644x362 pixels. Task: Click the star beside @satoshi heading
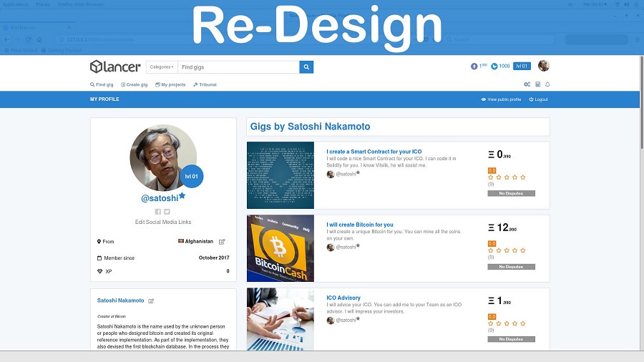[x=182, y=196]
